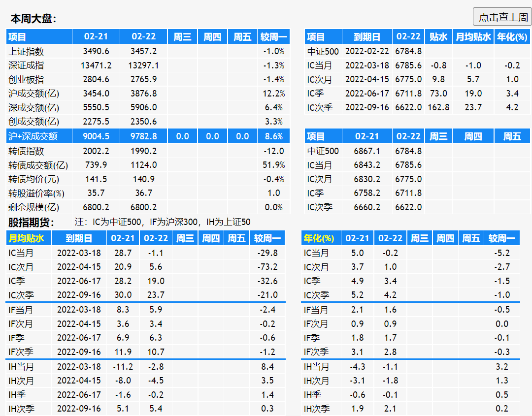Click the 项目 header of 本周大盘 table
Screen dimensions: 532x416
coord(17,36)
